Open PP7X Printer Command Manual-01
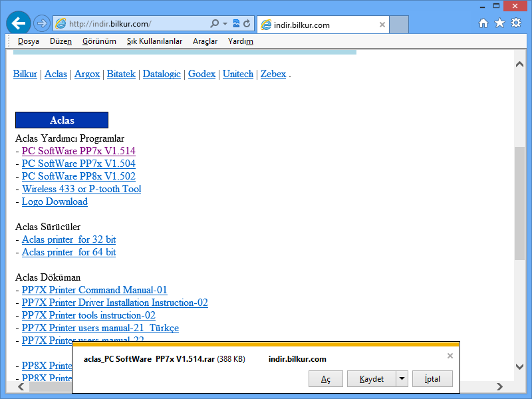Image resolution: width=532 pixels, height=399 pixels. tap(94, 290)
